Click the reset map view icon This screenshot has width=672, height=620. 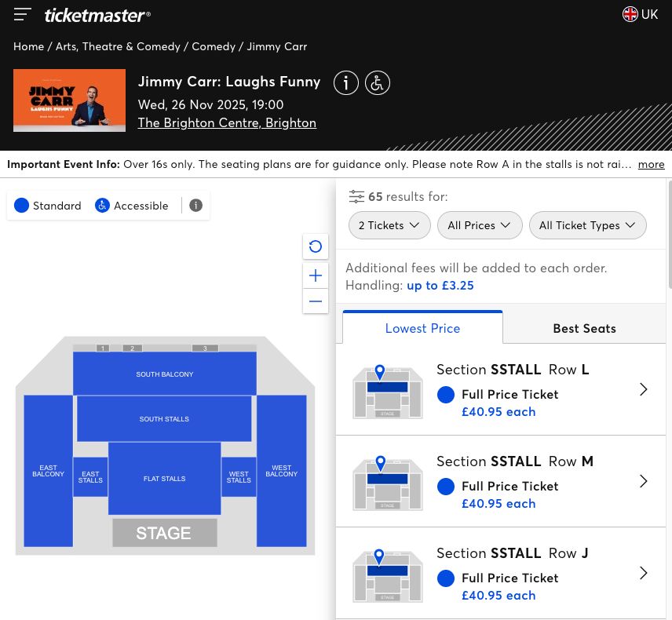tap(316, 246)
